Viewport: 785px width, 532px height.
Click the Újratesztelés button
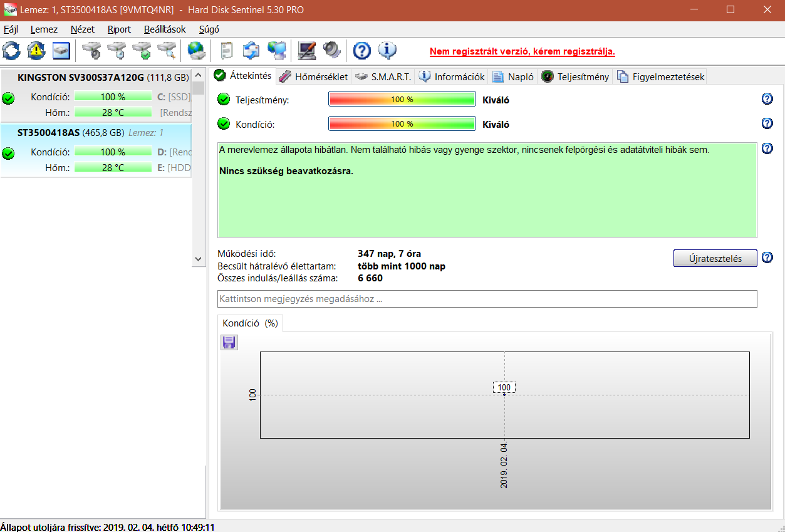pos(715,258)
